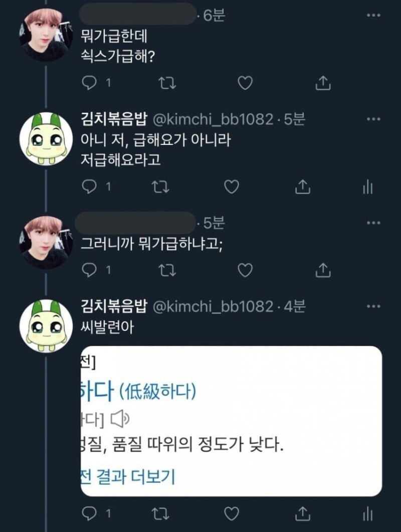Like the '저급해요라고' tweet
The width and height of the screenshot is (401, 532).
tap(231, 187)
